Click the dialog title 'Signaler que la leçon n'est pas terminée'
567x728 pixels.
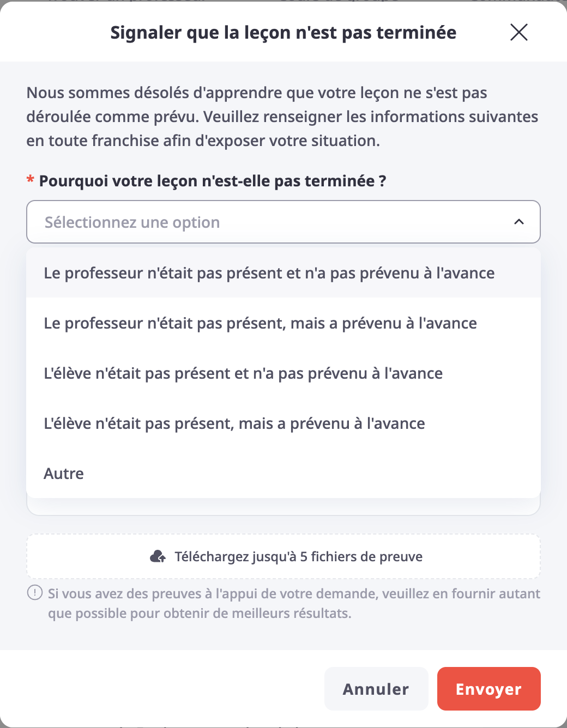283,33
